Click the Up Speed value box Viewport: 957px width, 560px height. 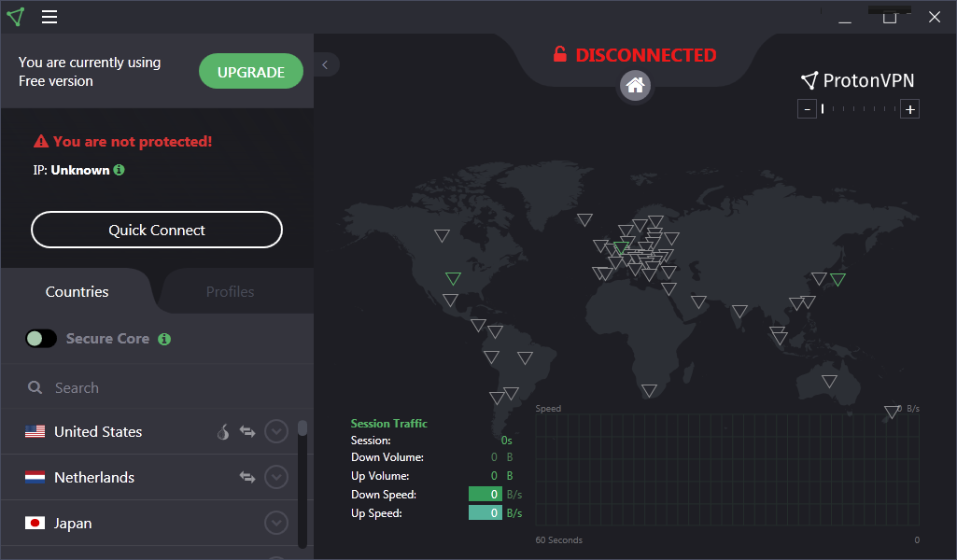[486, 513]
